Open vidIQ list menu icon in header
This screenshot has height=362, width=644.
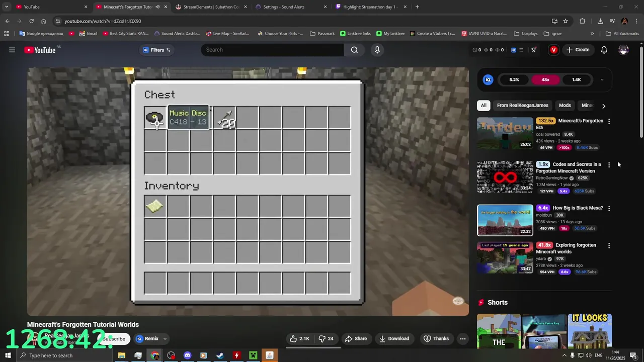point(521,50)
